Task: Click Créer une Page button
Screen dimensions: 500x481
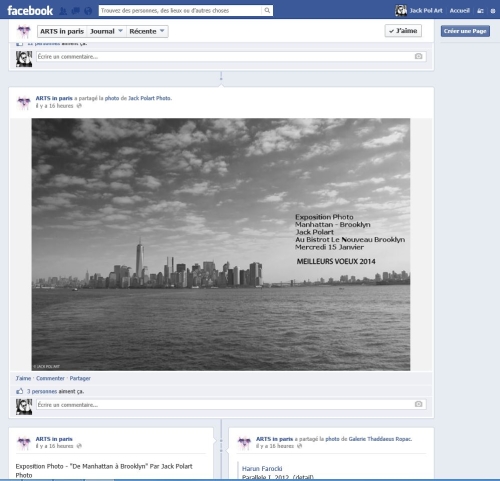Action: coord(465,31)
